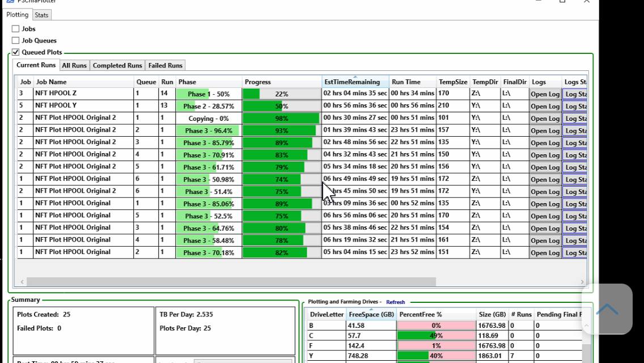Click the 49% PercentFree bar for drive C
Image resolution: width=644 pixels, height=363 pixels.
pos(436,335)
